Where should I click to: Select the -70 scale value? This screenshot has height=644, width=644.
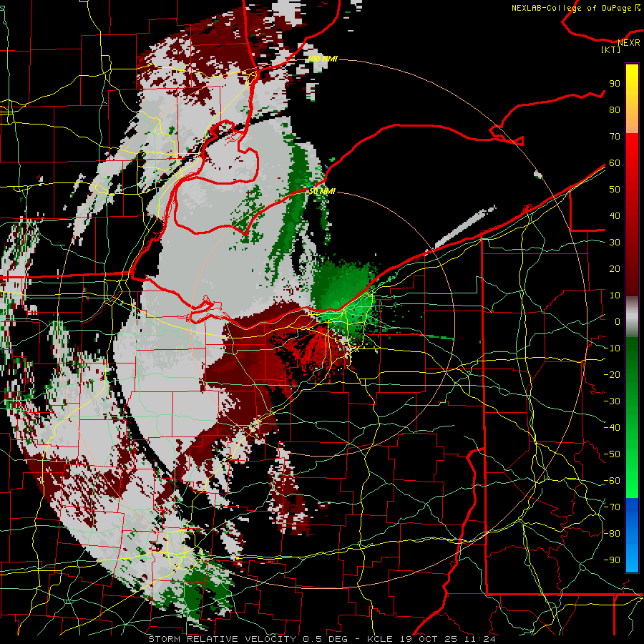tap(612, 507)
